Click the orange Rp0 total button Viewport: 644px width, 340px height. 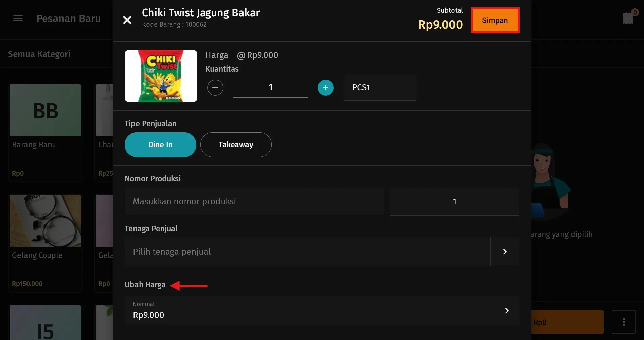567,322
